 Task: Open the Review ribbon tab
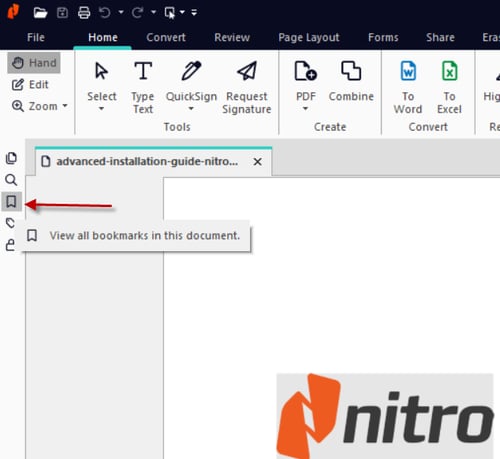(x=232, y=37)
